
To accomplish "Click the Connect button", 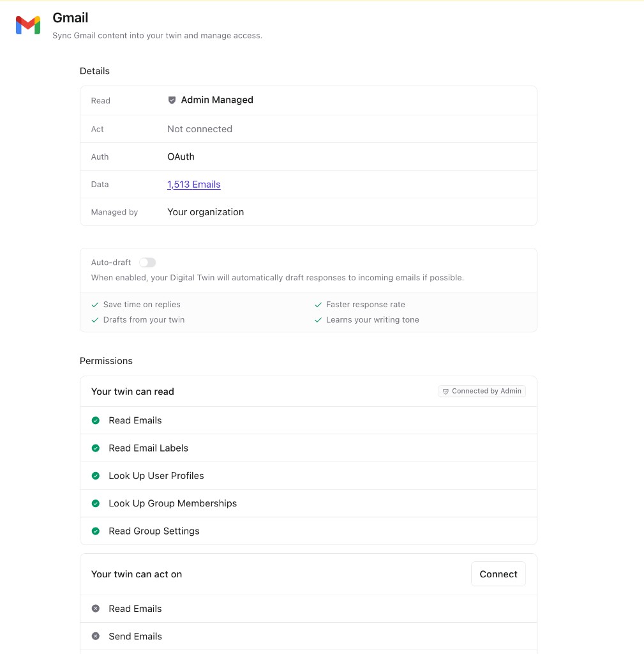I will point(498,574).
